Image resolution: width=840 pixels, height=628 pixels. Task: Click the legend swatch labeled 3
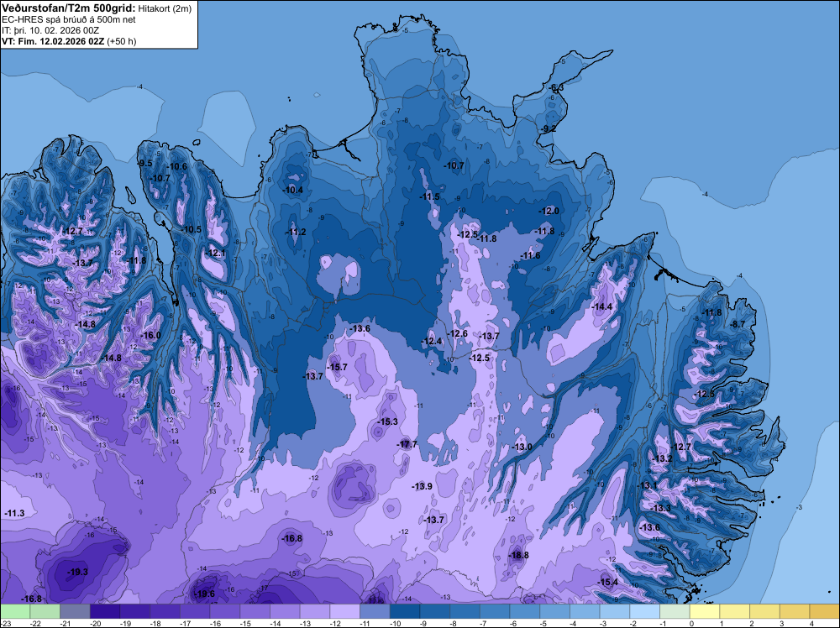click(x=795, y=611)
